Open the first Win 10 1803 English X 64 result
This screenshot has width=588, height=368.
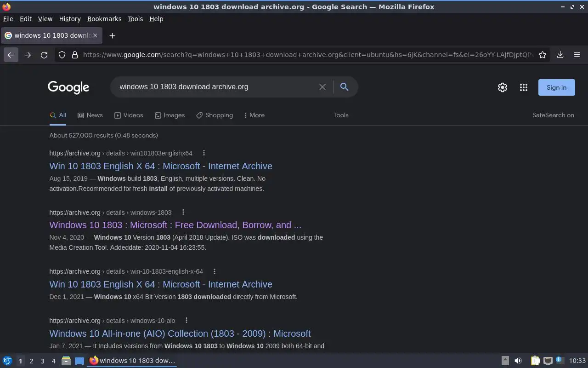161,166
